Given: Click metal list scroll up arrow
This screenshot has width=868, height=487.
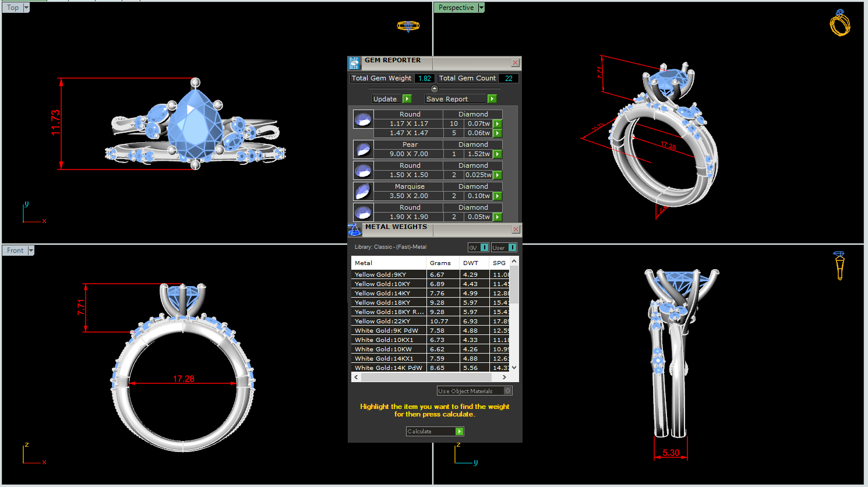Looking at the screenshot, I should (x=514, y=262).
